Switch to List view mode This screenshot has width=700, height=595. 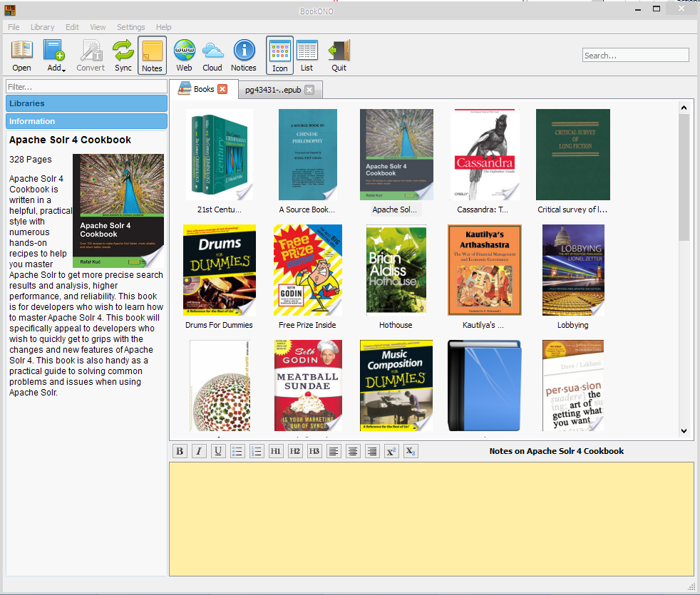[x=307, y=56]
